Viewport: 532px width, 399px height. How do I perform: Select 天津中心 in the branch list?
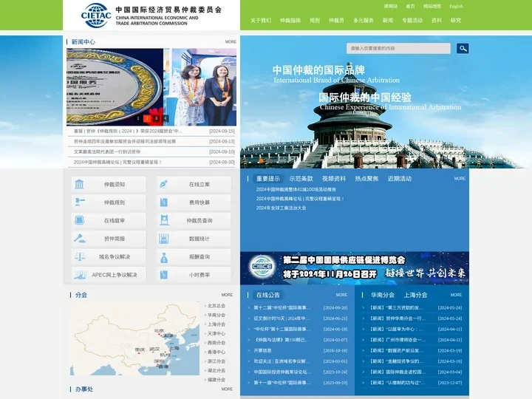pyautogui.click(x=216, y=333)
